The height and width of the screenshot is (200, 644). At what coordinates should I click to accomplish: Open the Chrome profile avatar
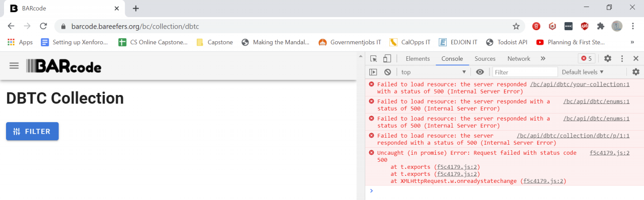[617, 26]
